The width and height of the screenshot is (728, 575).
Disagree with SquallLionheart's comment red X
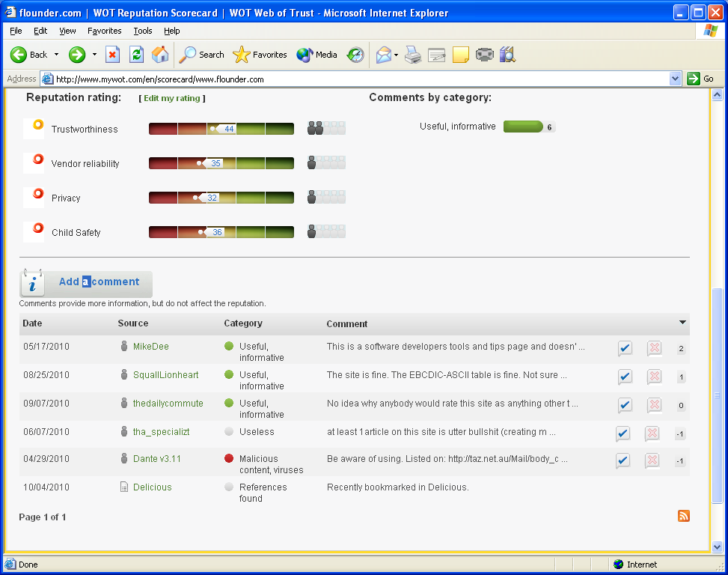click(654, 377)
